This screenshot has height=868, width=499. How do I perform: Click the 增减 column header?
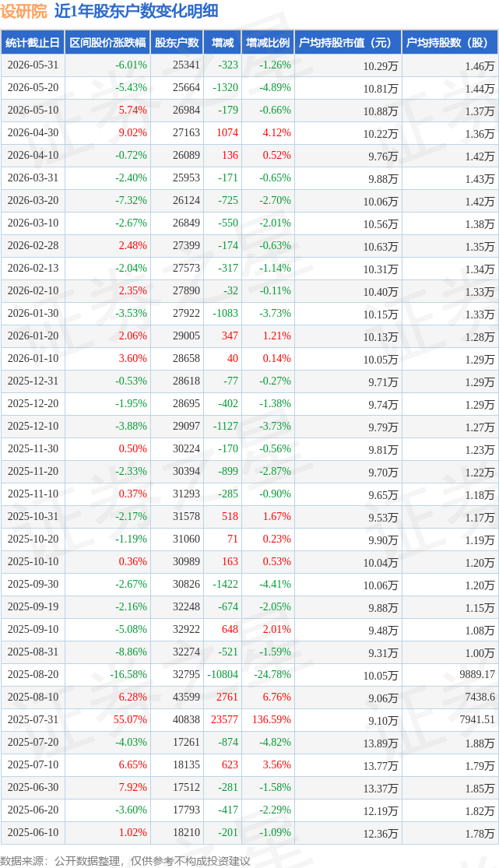coord(223,43)
